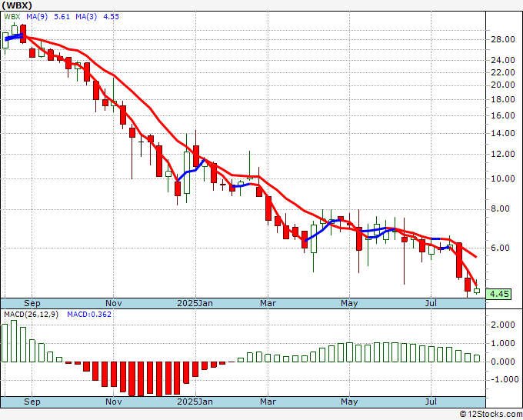Click the -1.000 MACD axis label
Viewport: 523px width, 420px height.
505,380
